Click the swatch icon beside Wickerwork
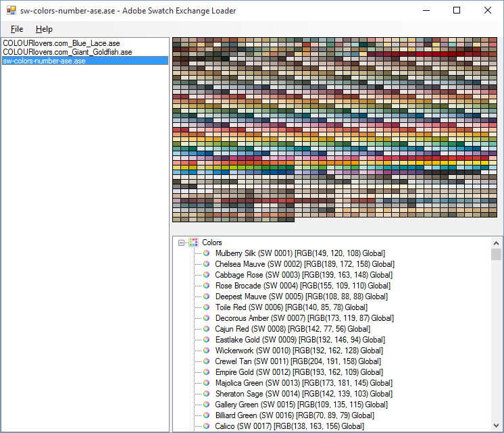Viewport: 504px width, 433px height. (206, 351)
